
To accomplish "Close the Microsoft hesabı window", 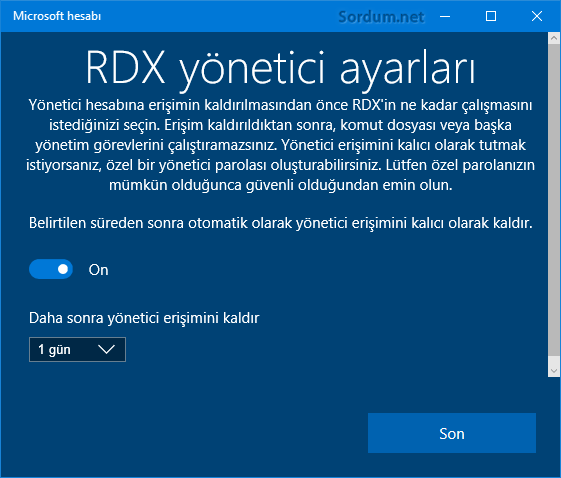I will pyautogui.click(x=537, y=16).
